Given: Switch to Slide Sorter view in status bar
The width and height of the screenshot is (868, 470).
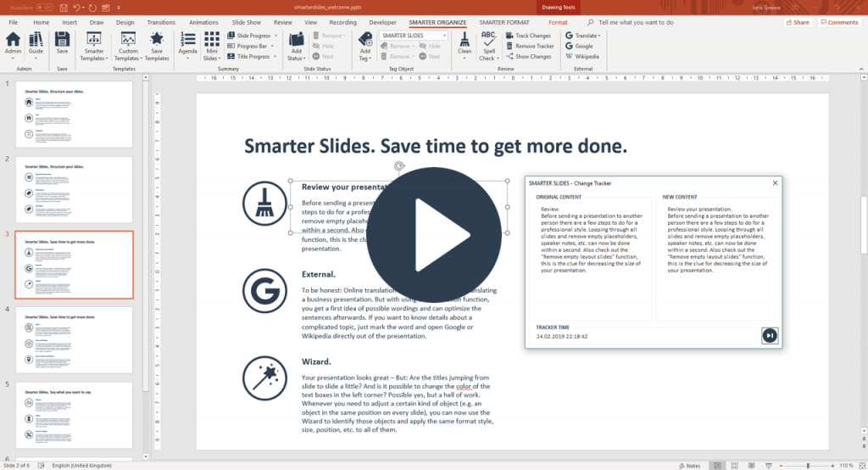Looking at the screenshot, I should pyautogui.click(x=735, y=466).
